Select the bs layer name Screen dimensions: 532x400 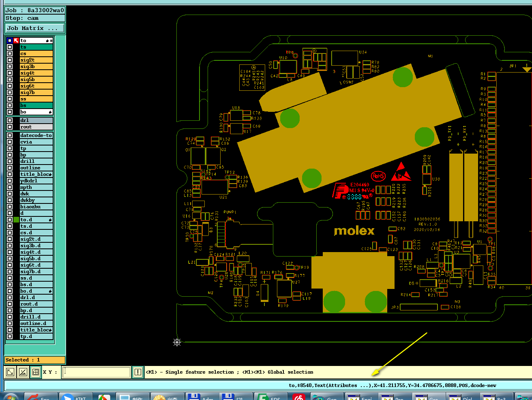pyautogui.click(x=36, y=105)
